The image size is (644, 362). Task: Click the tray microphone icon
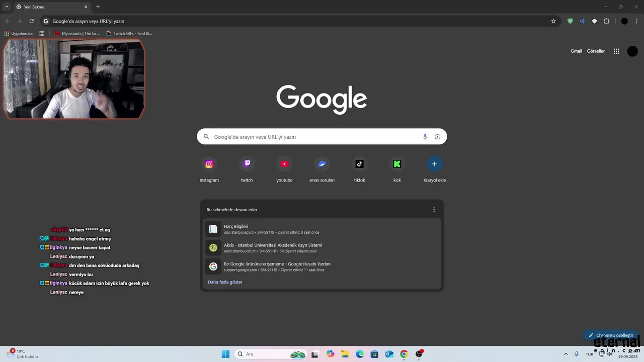pyautogui.click(x=577, y=354)
